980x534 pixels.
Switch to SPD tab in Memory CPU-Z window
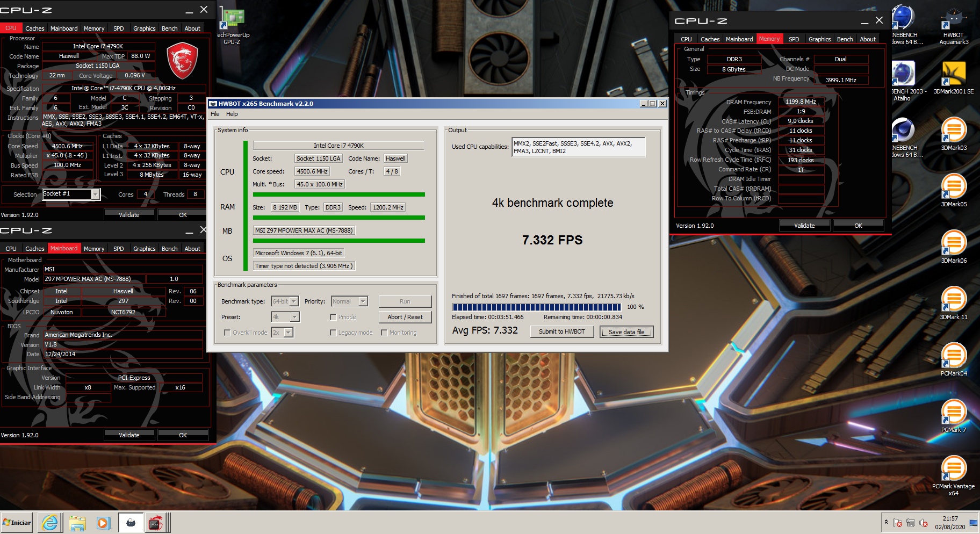point(794,39)
